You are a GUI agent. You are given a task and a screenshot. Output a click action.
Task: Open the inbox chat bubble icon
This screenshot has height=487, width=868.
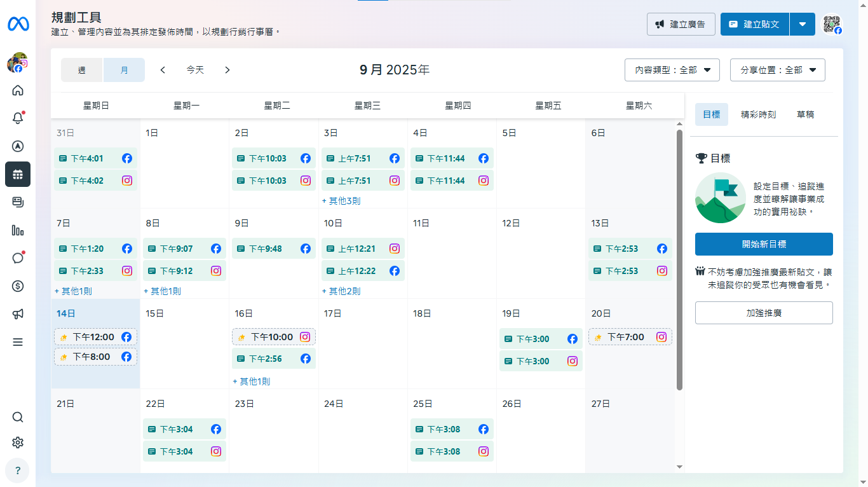point(18,258)
